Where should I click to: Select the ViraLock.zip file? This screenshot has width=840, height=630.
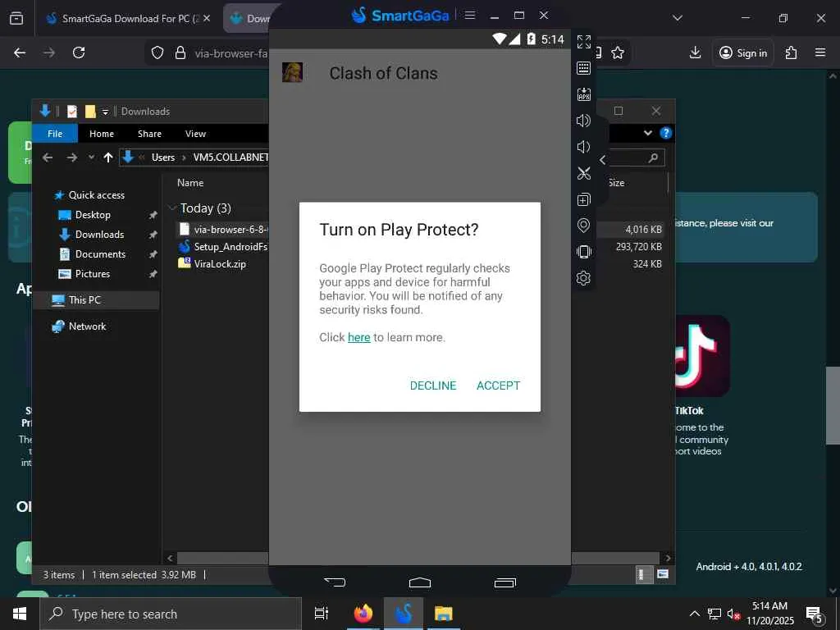click(212, 263)
